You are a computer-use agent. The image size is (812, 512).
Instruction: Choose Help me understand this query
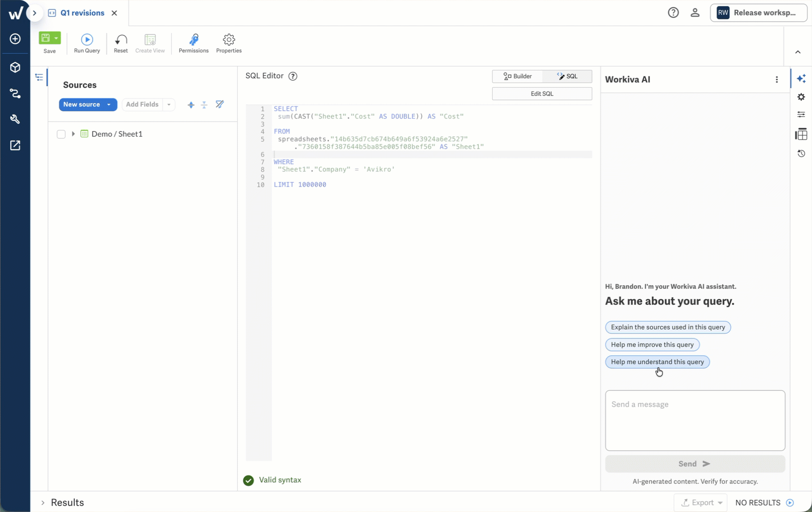657,362
